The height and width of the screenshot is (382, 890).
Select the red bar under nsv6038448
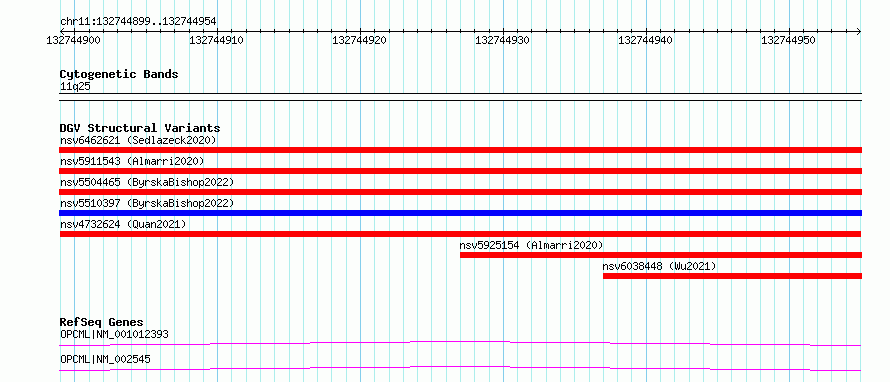pyautogui.click(x=732, y=276)
